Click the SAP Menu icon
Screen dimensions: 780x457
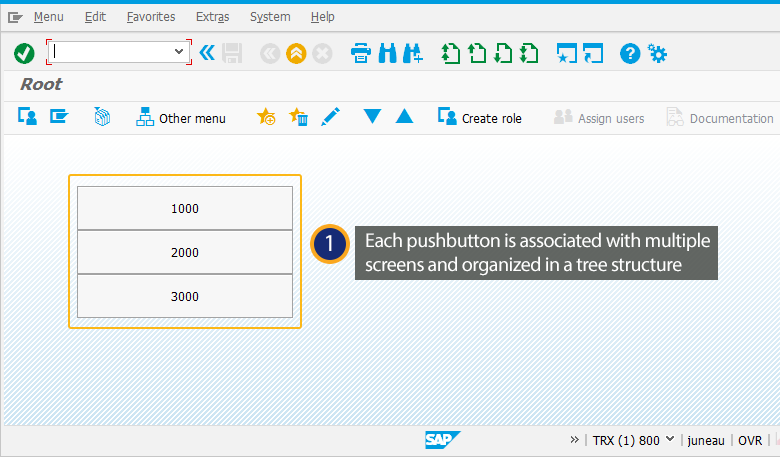point(59,117)
